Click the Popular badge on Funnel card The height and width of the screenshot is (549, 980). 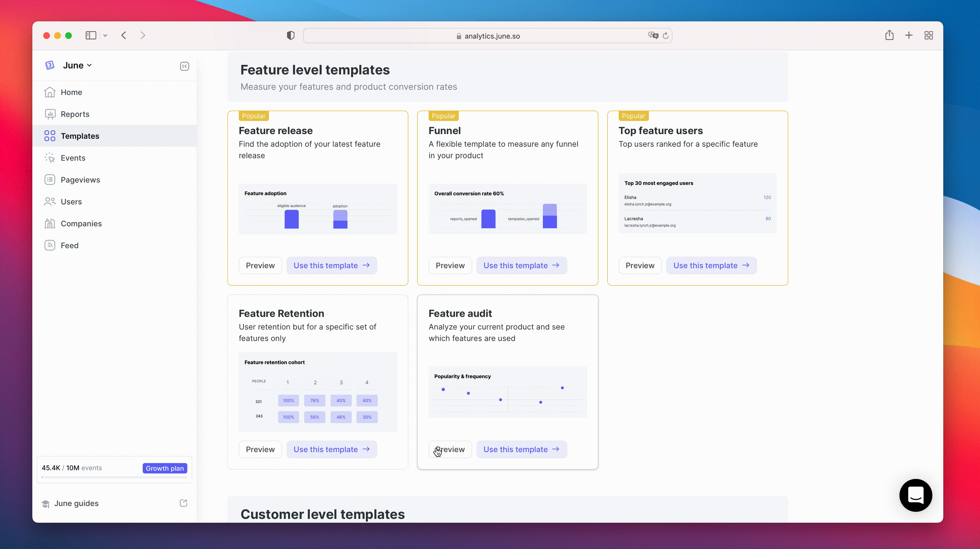coord(444,116)
